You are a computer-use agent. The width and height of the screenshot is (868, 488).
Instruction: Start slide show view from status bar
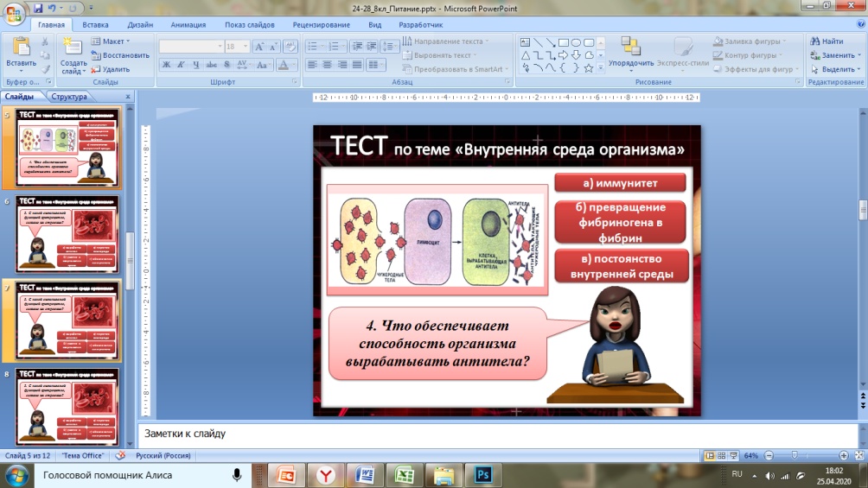pyautogui.click(x=734, y=455)
